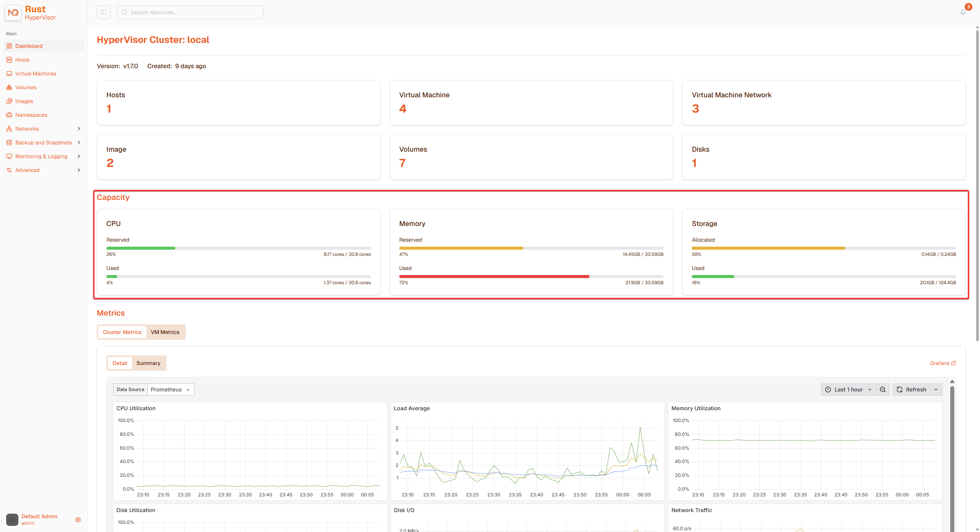Screen dimensions: 980x532
Task: Click the Disk Utilization chart title
Action: (x=136, y=510)
